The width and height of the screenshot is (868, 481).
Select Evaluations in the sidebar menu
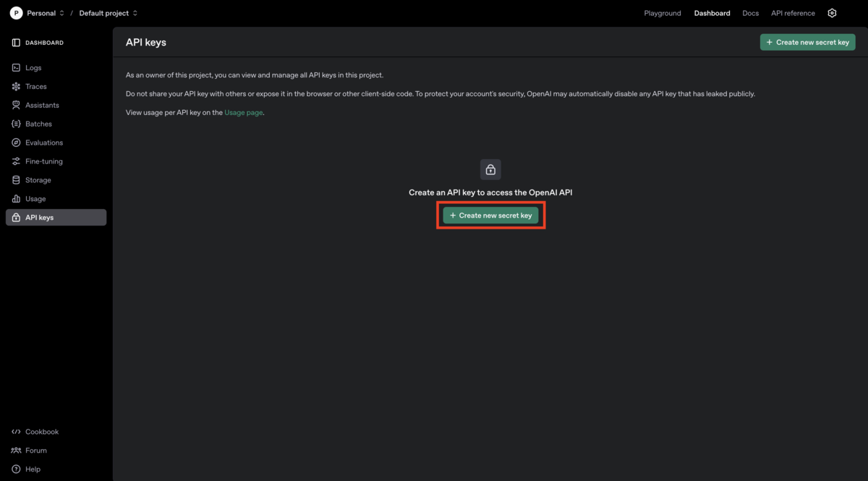pyautogui.click(x=56, y=142)
